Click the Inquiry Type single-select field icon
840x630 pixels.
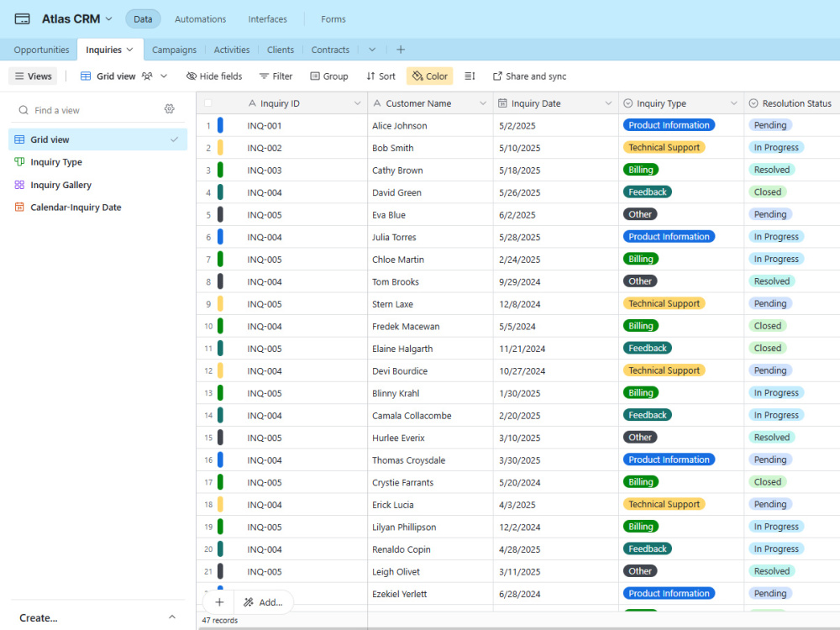coord(627,102)
